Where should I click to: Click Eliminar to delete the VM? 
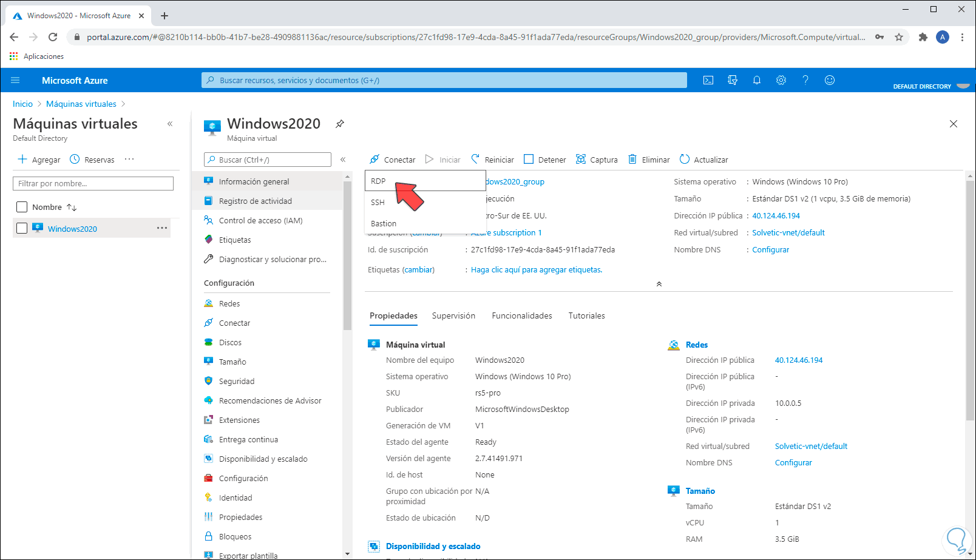pos(649,160)
